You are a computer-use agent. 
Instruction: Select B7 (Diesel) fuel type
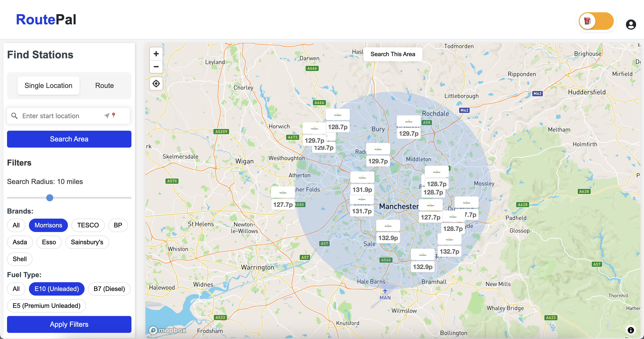pyautogui.click(x=109, y=289)
